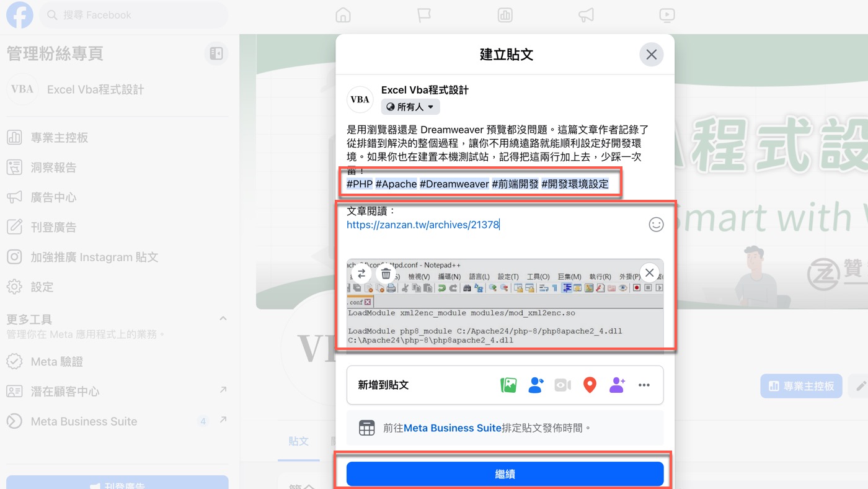Open the Home icon in top navigation

pyautogui.click(x=343, y=16)
